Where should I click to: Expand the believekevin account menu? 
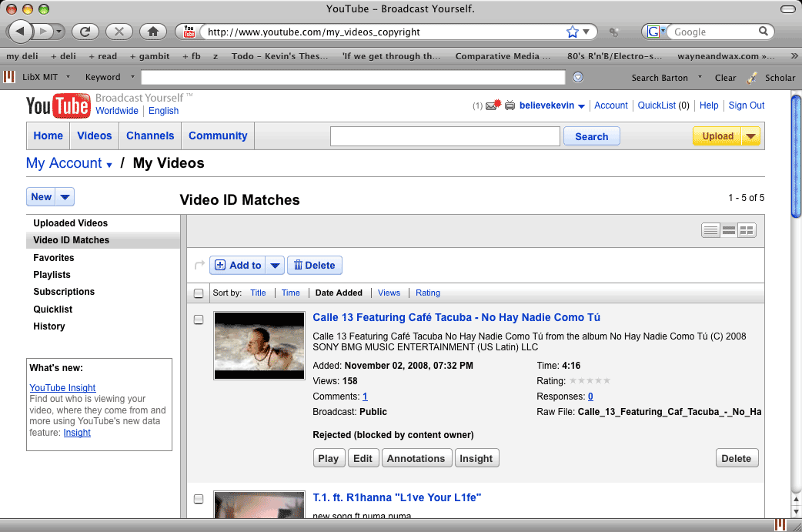tap(581, 106)
